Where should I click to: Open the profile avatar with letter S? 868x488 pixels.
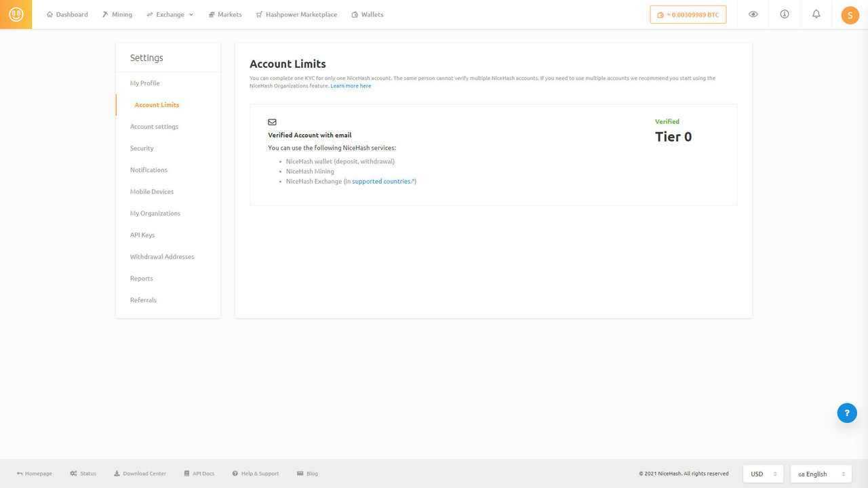point(850,14)
